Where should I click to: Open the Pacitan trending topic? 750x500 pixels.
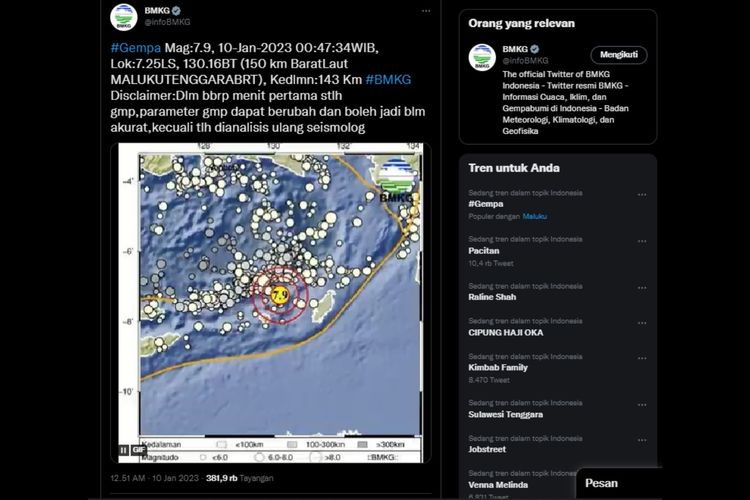(484, 251)
